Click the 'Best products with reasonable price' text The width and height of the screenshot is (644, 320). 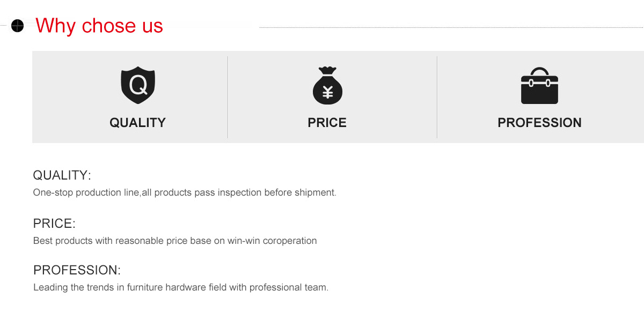point(175,241)
